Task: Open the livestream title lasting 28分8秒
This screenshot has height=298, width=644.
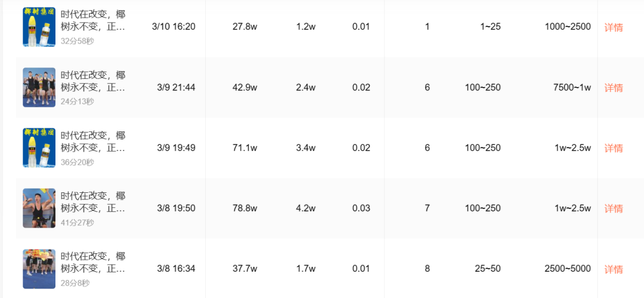Action: [x=93, y=263]
